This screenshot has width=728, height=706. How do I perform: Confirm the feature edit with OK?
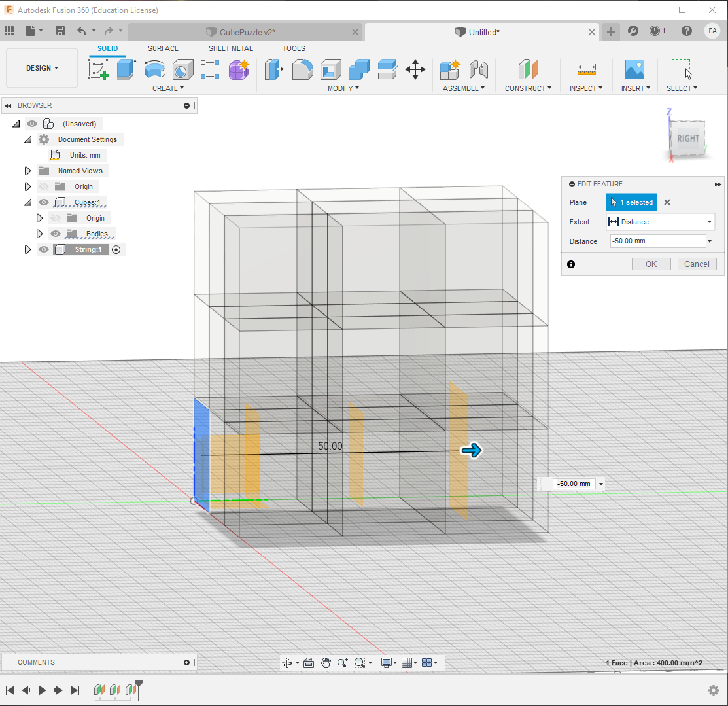(x=651, y=264)
